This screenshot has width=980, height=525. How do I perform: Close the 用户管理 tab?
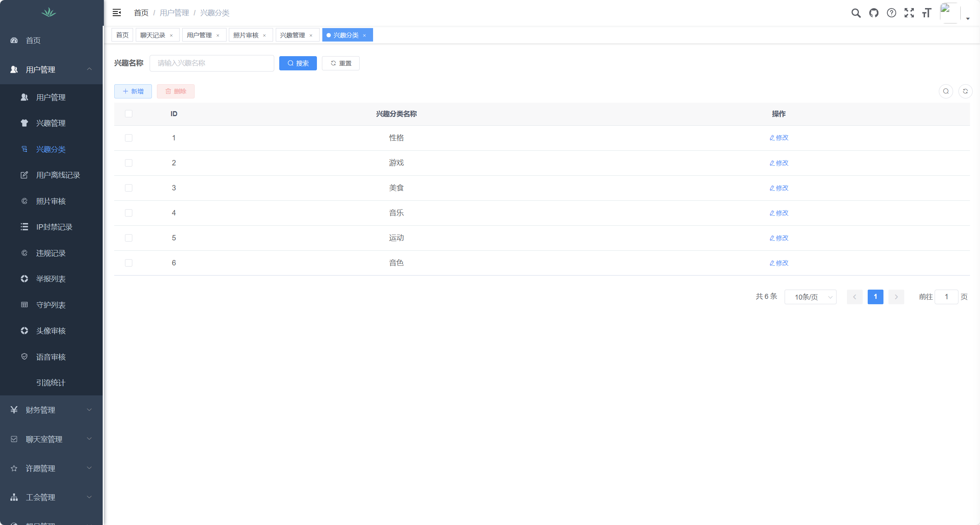(x=218, y=35)
